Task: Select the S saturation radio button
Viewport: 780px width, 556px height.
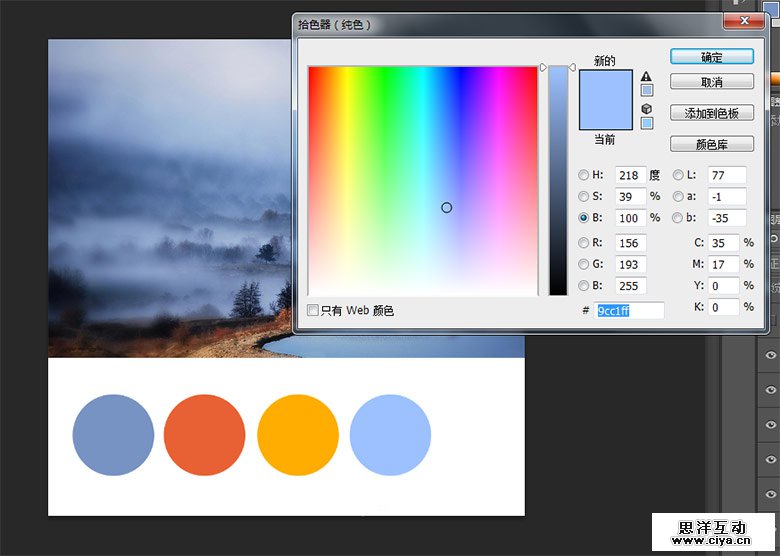Action: pyautogui.click(x=584, y=196)
